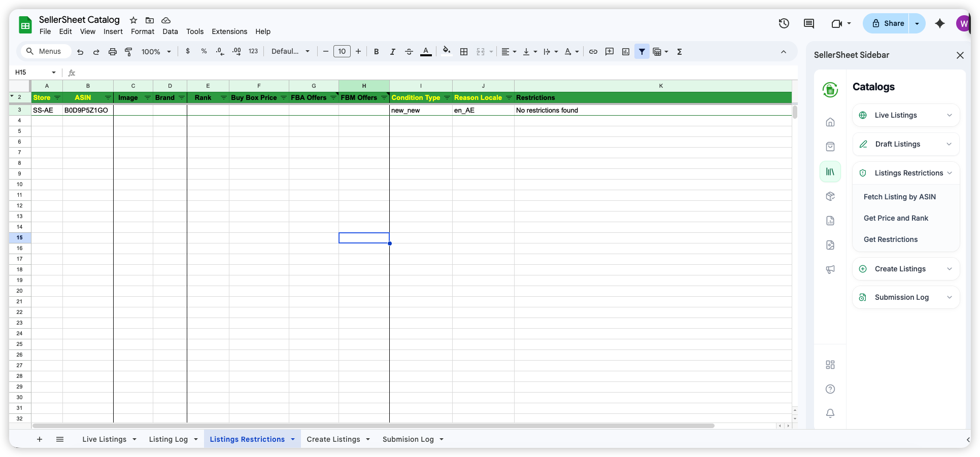Toggle bold formatting
Image resolution: width=980 pixels, height=457 pixels.
(376, 51)
